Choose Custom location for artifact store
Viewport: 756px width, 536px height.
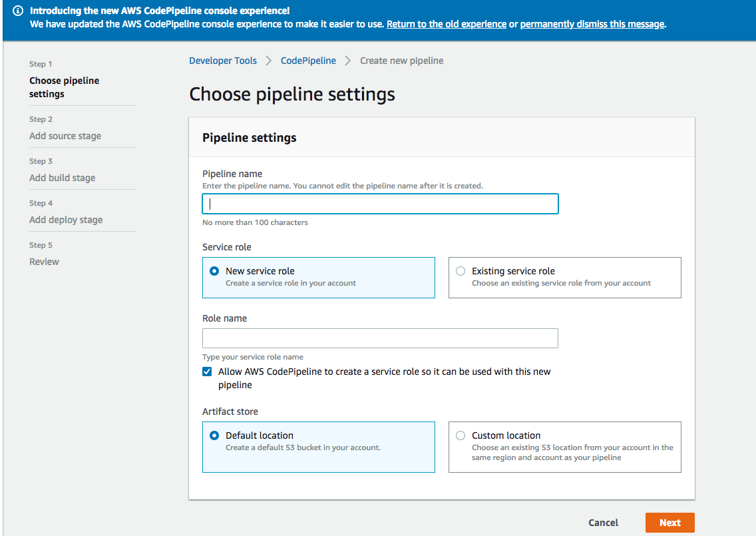[461, 435]
